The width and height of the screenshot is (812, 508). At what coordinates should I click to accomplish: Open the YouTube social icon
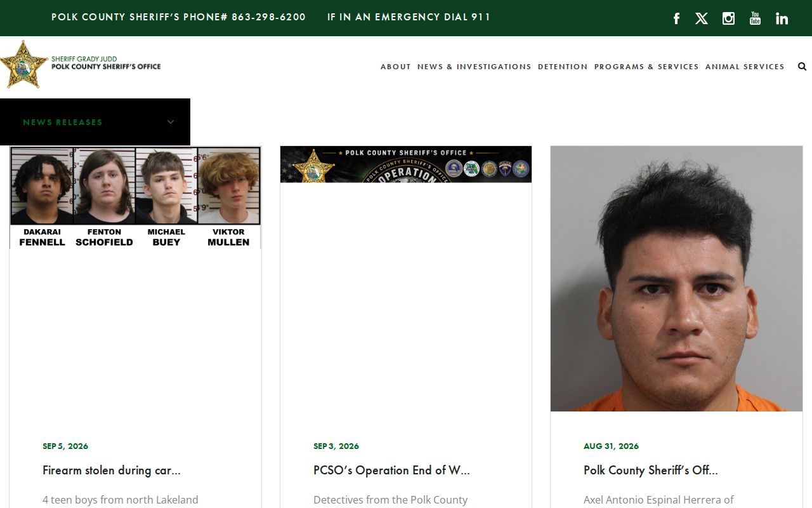[x=755, y=18]
